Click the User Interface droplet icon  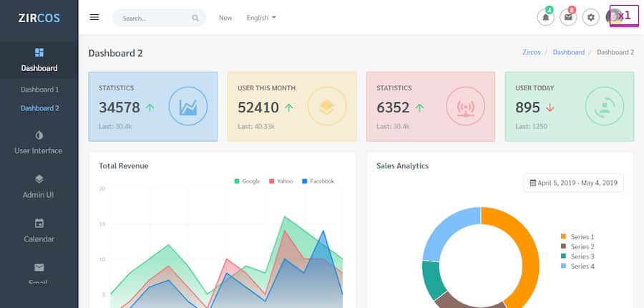[x=39, y=135]
